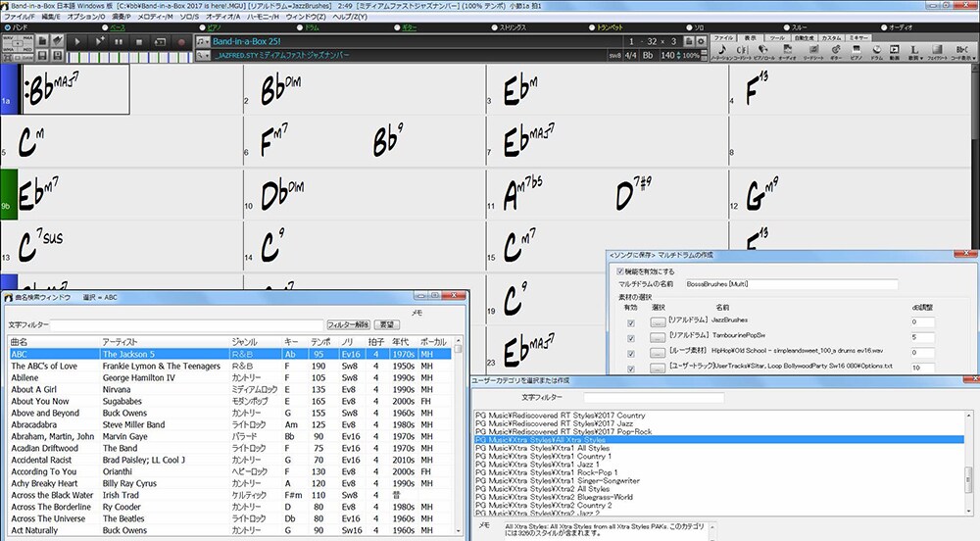
Task: Toggle the JazzBrushes enabled checkbox
Action: tap(630, 321)
